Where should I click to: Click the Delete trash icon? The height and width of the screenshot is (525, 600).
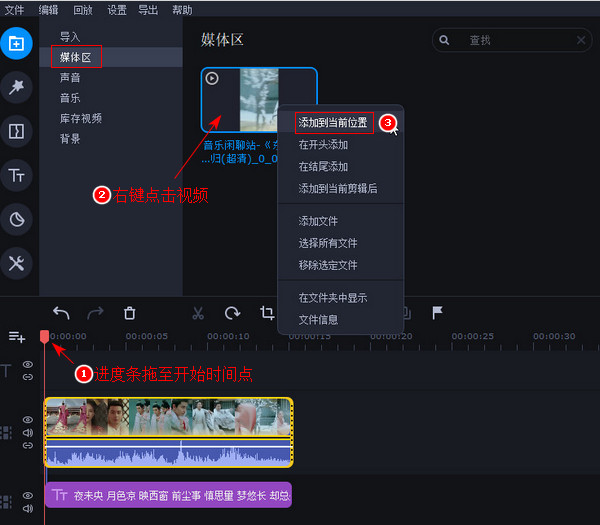pyautogui.click(x=129, y=313)
